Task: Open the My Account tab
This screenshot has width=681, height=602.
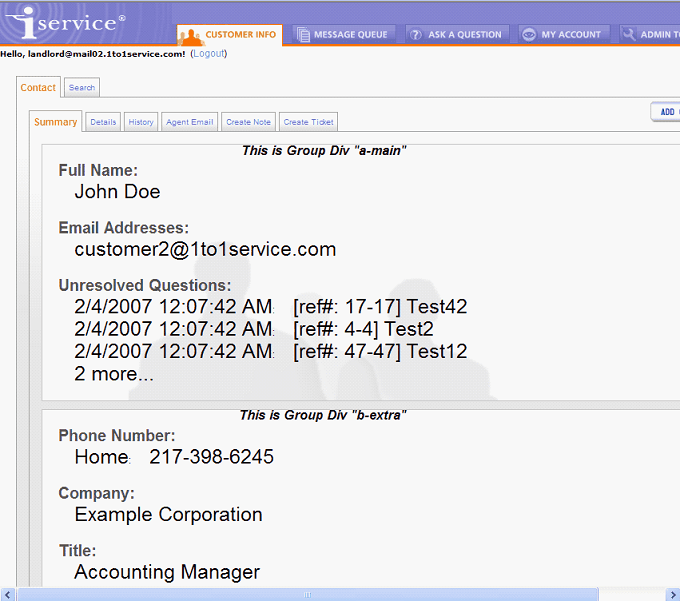Action: [x=564, y=34]
